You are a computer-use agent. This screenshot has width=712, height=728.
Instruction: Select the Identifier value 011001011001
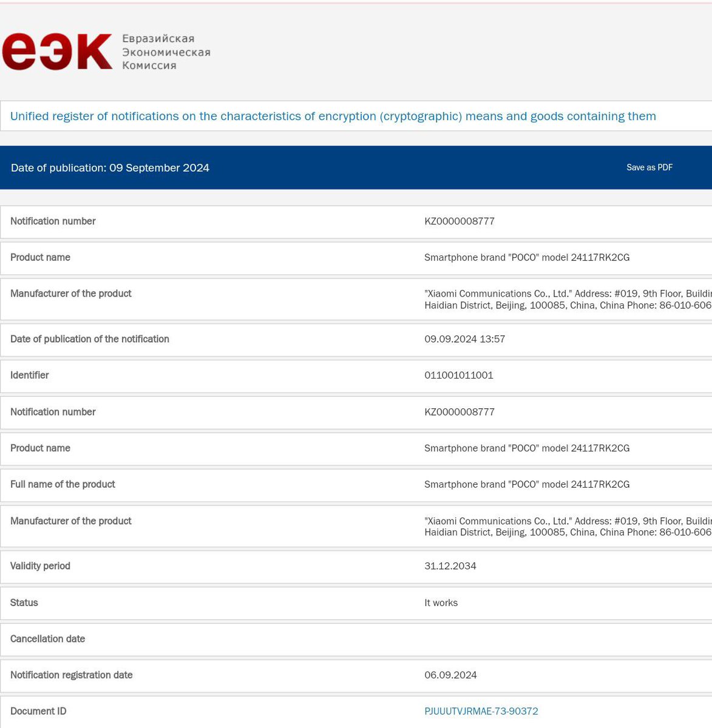(459, 376)
